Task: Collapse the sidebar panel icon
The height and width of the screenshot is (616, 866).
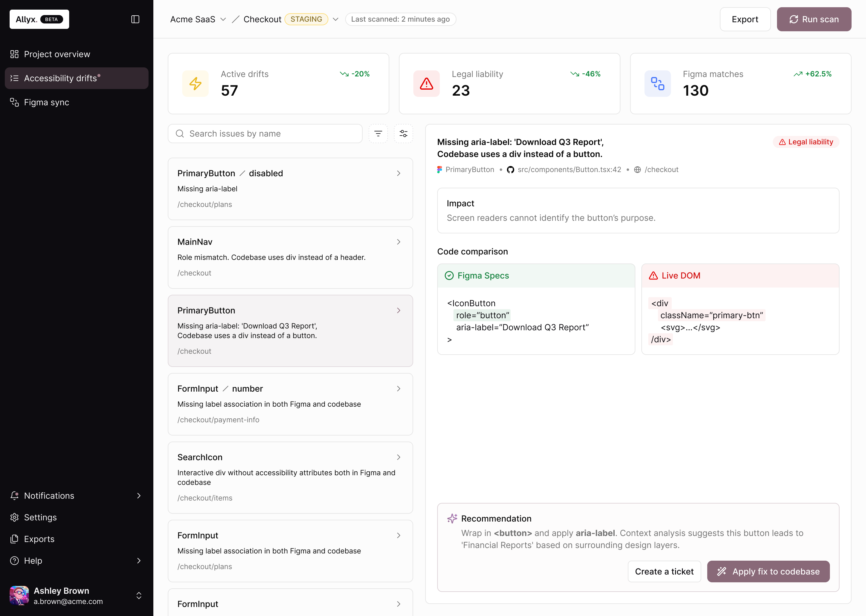Action: coord(135,19)
